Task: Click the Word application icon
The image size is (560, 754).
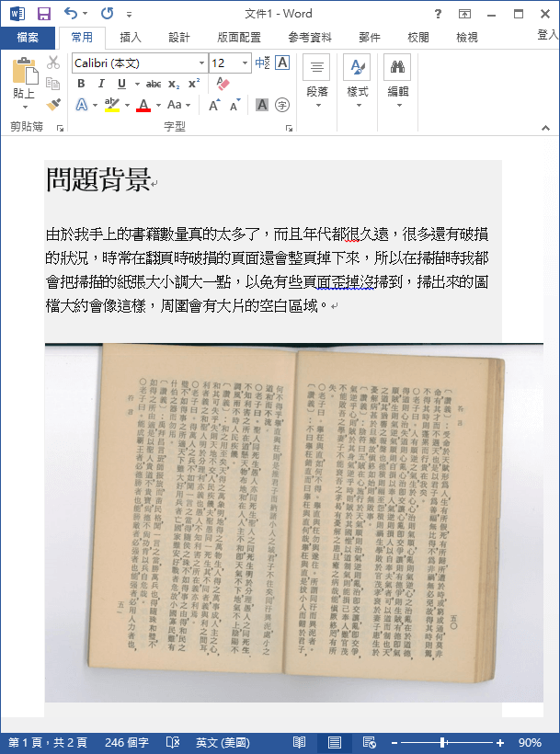Action: [x=17, y=14]
